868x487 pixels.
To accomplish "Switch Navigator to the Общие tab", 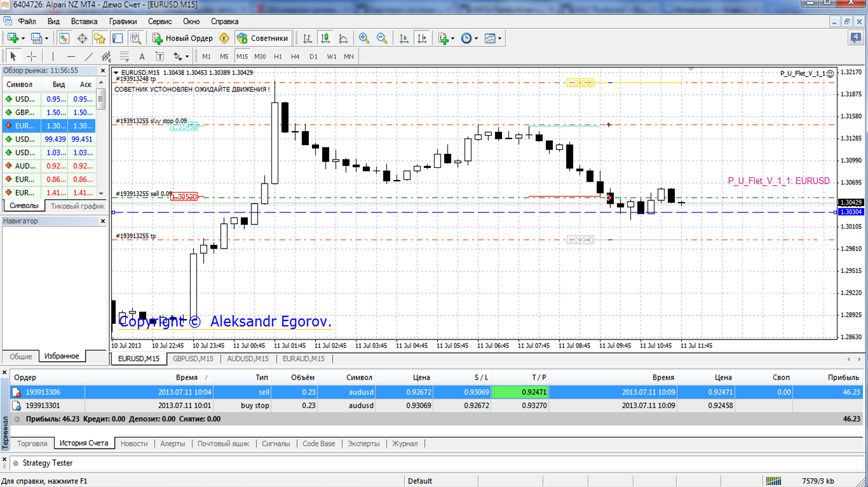I will click(20, 357).
